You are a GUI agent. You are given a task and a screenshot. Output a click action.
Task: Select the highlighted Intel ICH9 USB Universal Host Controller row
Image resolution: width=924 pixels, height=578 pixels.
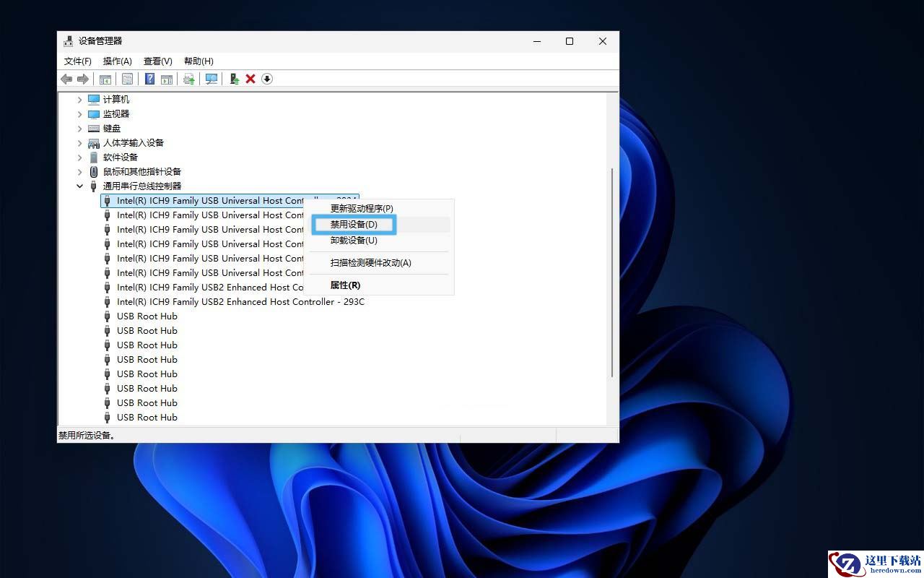230,200
